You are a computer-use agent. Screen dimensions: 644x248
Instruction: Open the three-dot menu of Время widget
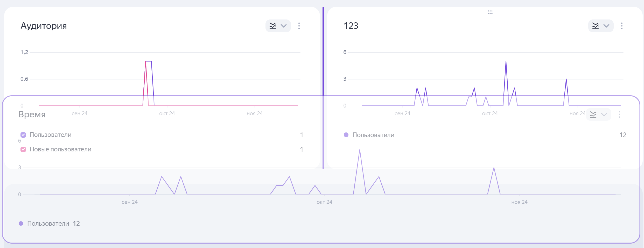(x=619, y=115)
